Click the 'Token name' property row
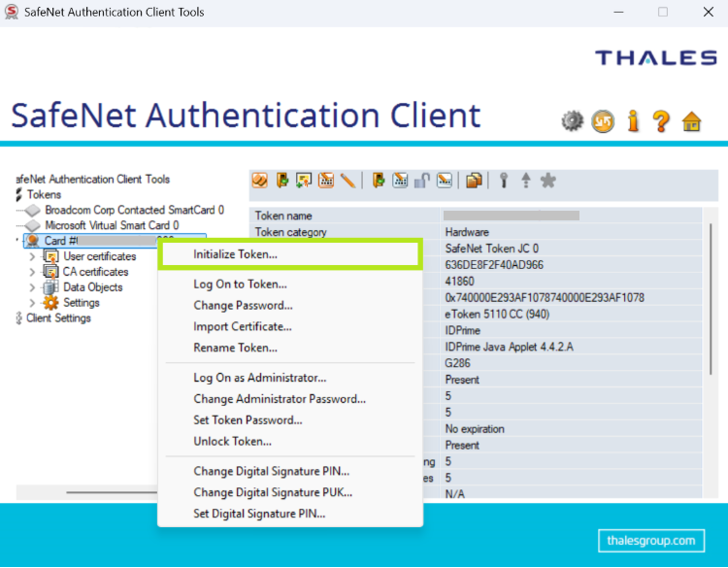 476,216
